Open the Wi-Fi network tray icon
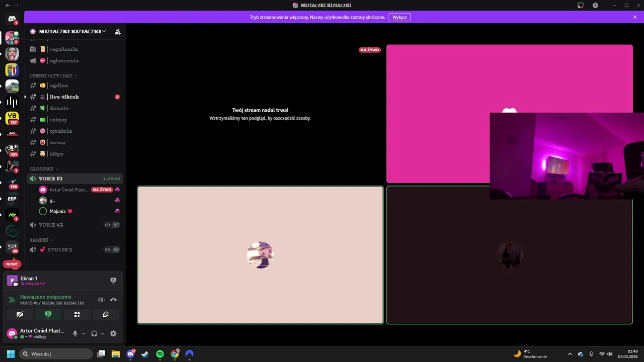644x362 pixels. [x=602, y=354]
